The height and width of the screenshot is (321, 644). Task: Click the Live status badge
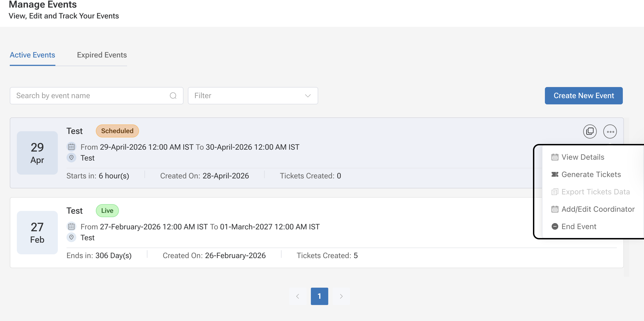tap(107, 211)
